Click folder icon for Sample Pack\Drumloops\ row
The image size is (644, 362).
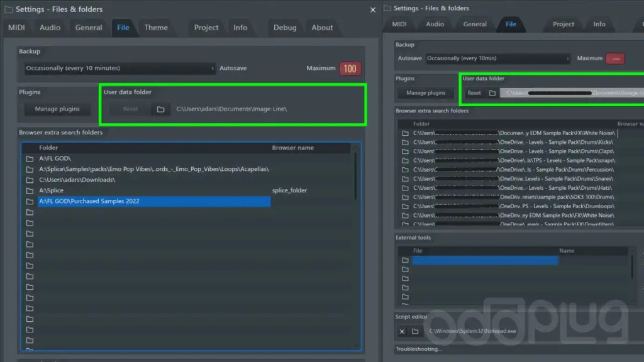[x=405, y=206]
